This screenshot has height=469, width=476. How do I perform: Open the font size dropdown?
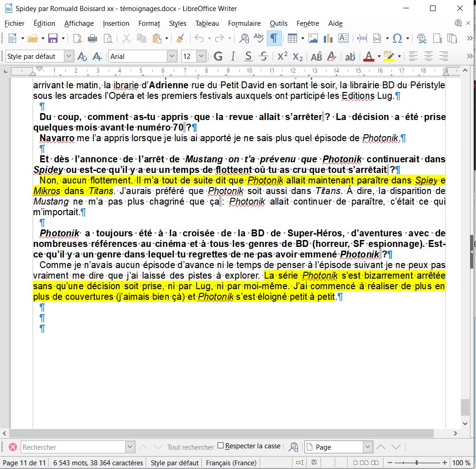pyautogui.click(x=201, y=57)
